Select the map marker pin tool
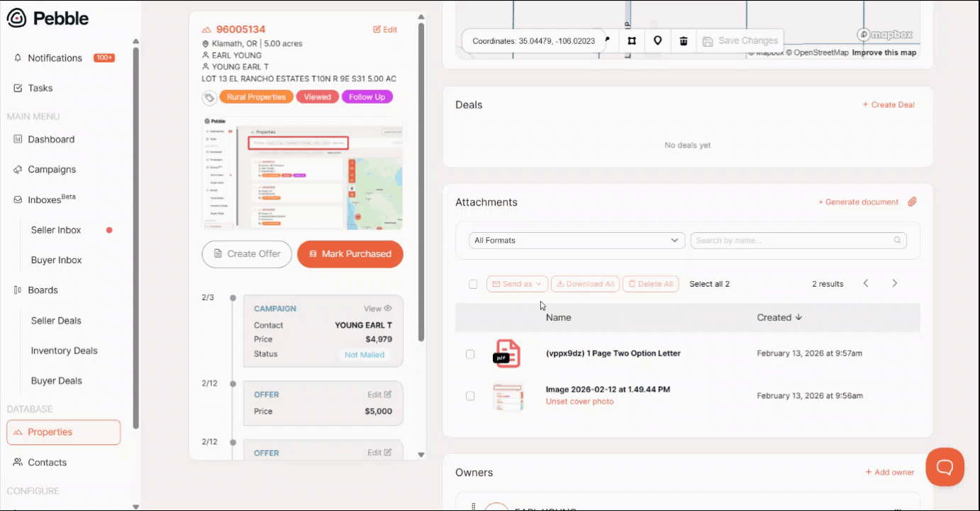980x511 pixels. 657,41
